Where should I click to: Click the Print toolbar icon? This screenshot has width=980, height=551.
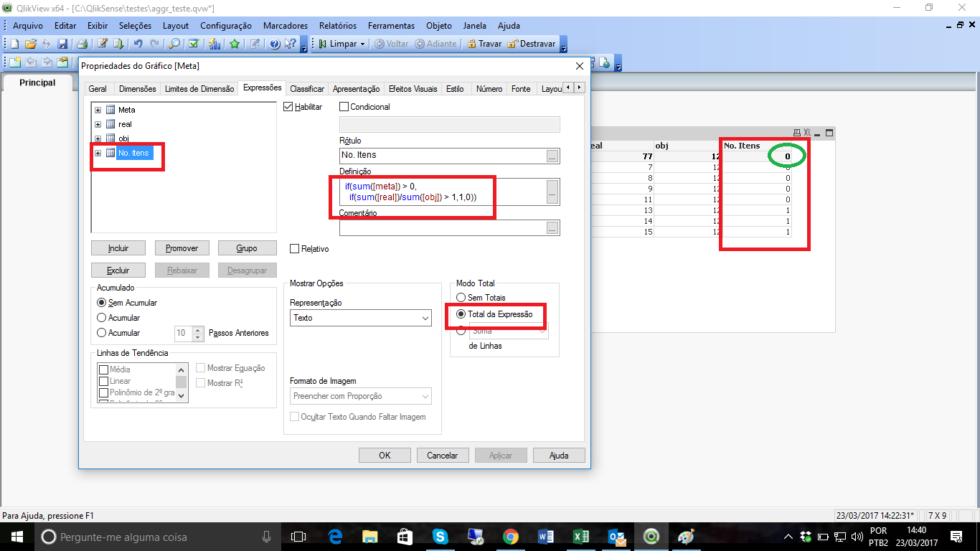(x=82, y=44)
